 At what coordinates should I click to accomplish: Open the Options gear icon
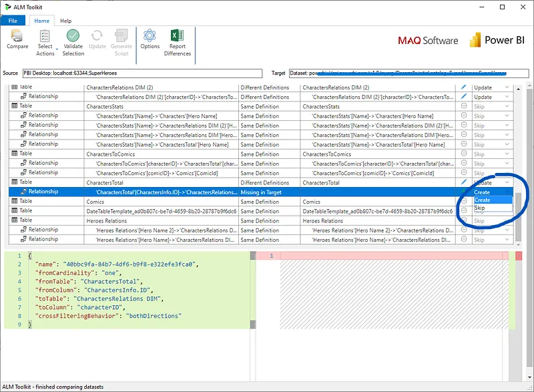pyautogui.click(x=150, y=35)
